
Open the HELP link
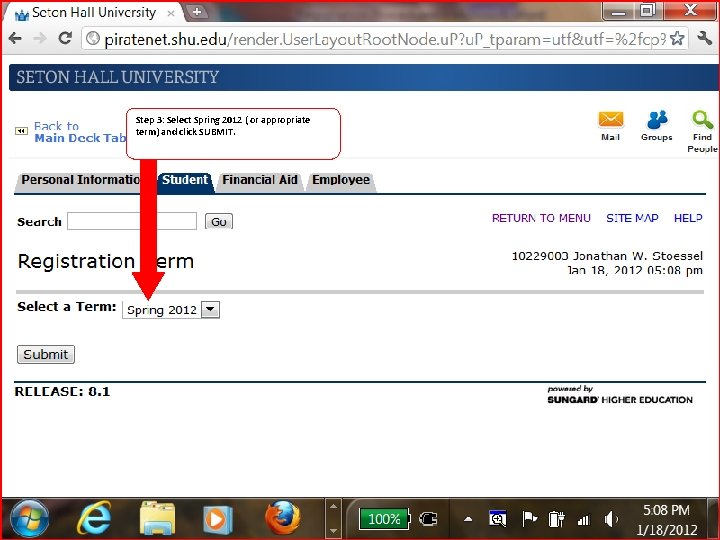[688, 218]
